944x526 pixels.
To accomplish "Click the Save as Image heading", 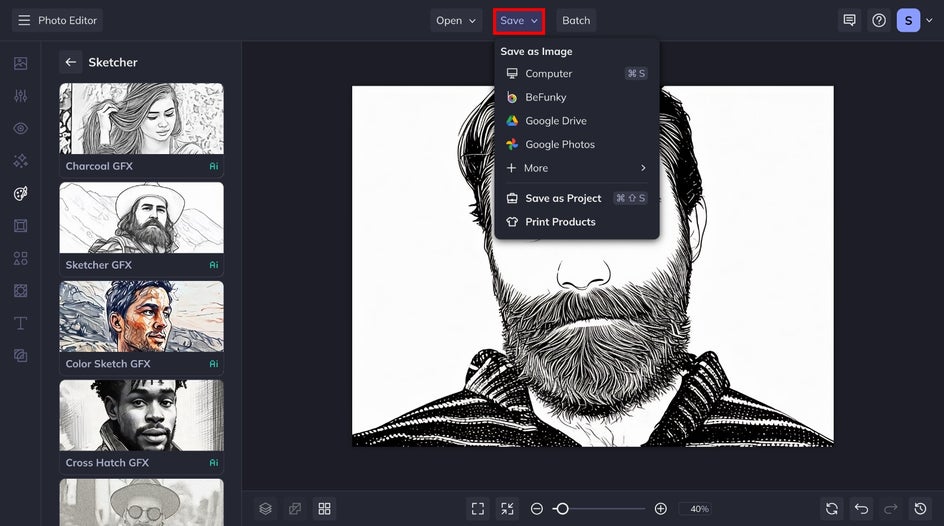I will point(536,52).
